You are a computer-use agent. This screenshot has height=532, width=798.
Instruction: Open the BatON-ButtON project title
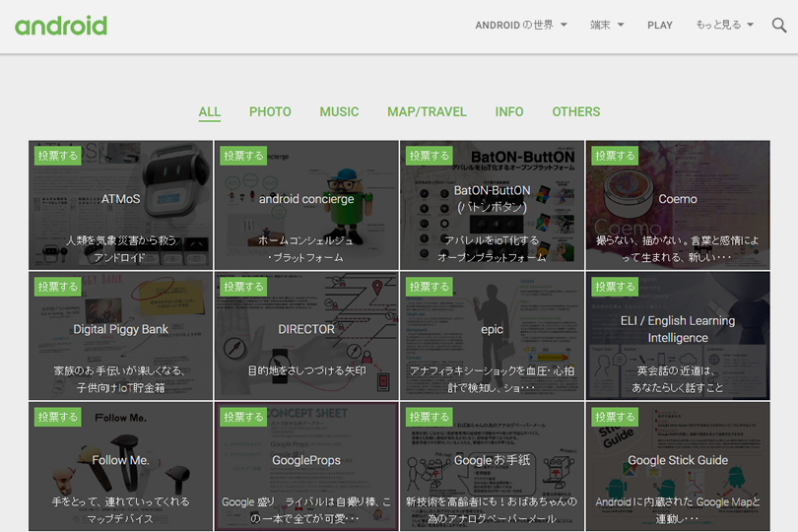click(493, 199)
